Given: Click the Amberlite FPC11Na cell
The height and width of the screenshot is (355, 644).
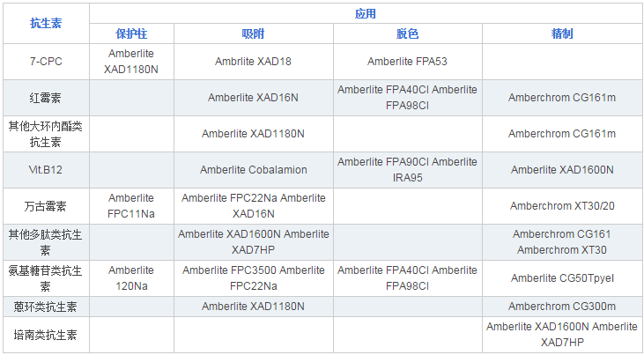Looking at the screenshot, I should tap(131, 206).
